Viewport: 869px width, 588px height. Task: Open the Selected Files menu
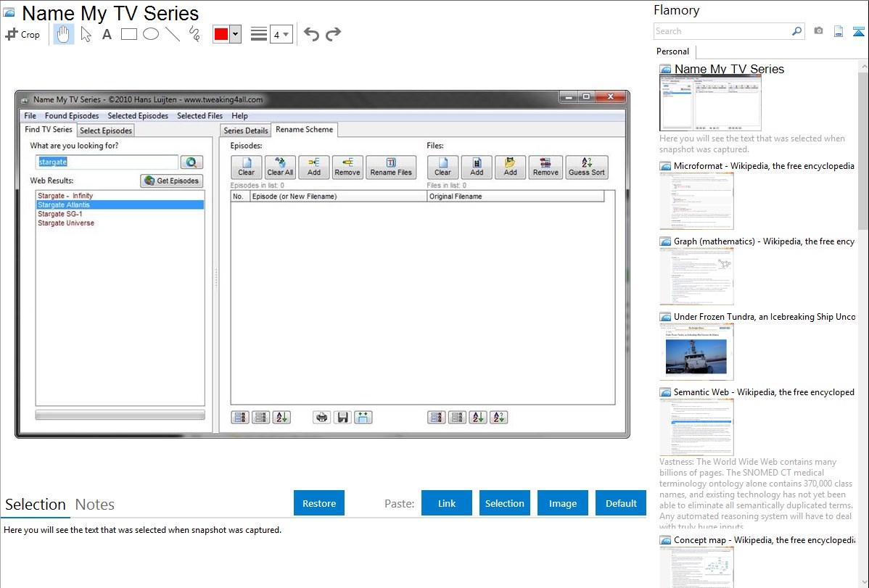(199, 116)
